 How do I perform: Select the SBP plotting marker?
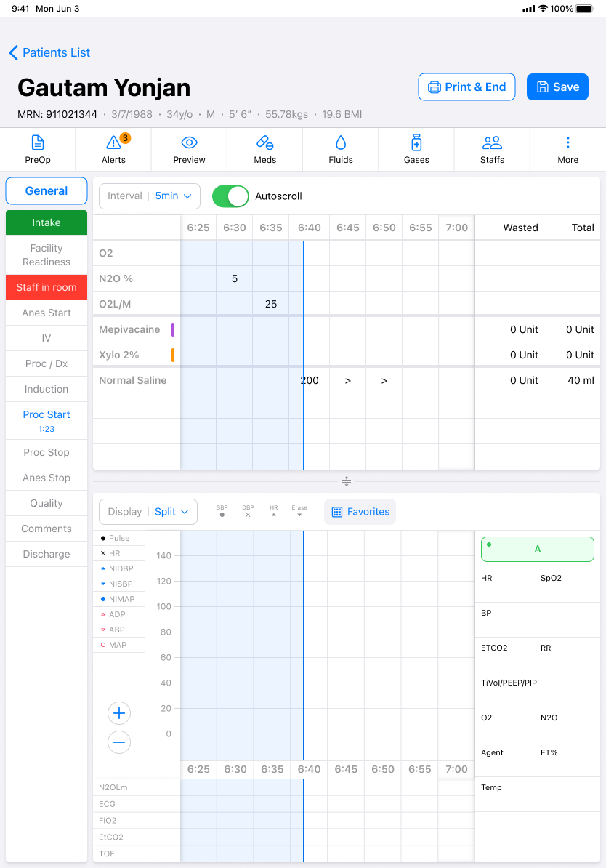(222, 511)
